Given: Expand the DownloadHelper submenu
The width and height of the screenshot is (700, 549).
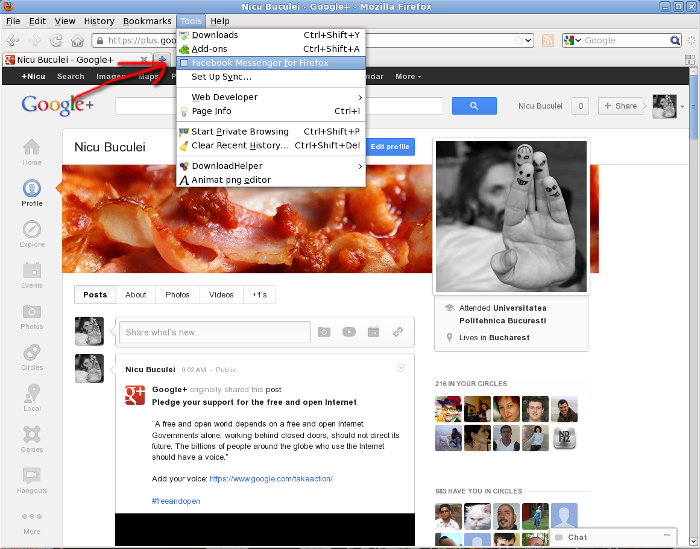Looking at the screenshot, I should [x=271, y=166].
